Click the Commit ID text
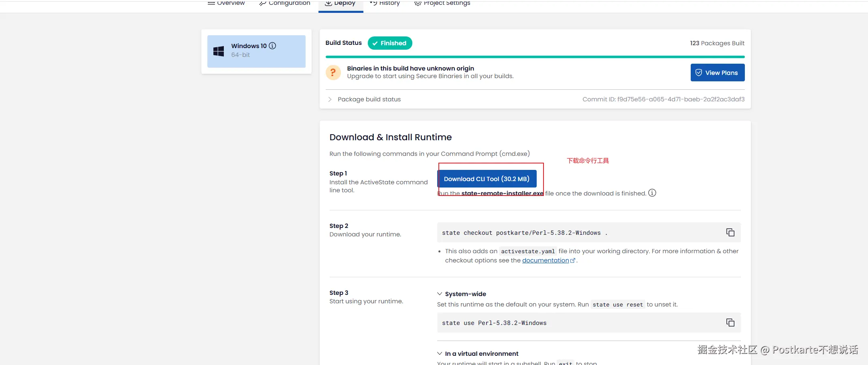 [x=663, y=99]
